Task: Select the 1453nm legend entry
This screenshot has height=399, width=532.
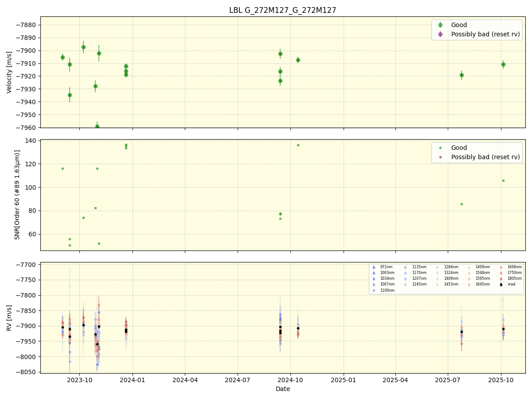Action: (451, 284)
